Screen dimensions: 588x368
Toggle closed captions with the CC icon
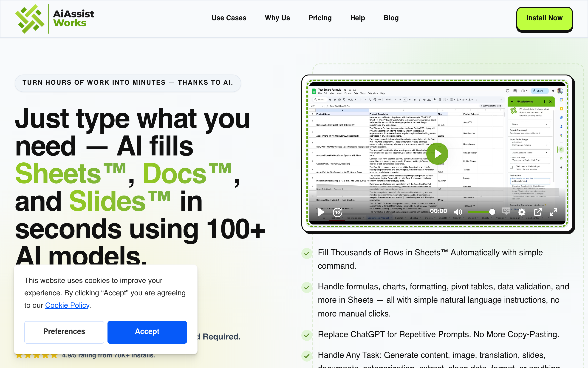pos(506,210)
